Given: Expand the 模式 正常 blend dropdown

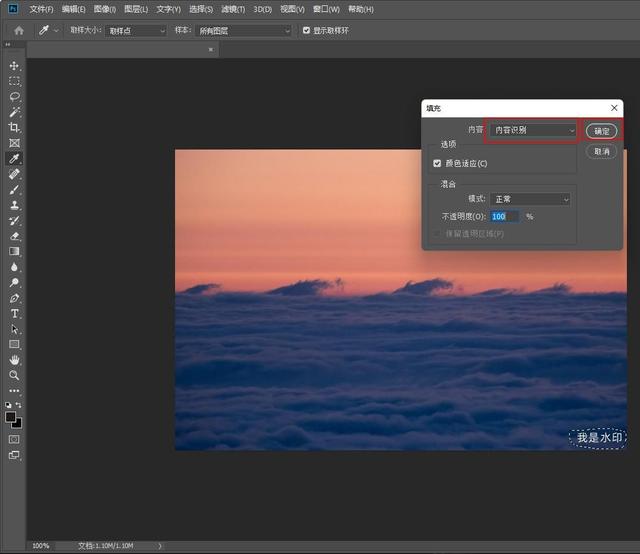Looking at the screenshot, I should [530, 199].
